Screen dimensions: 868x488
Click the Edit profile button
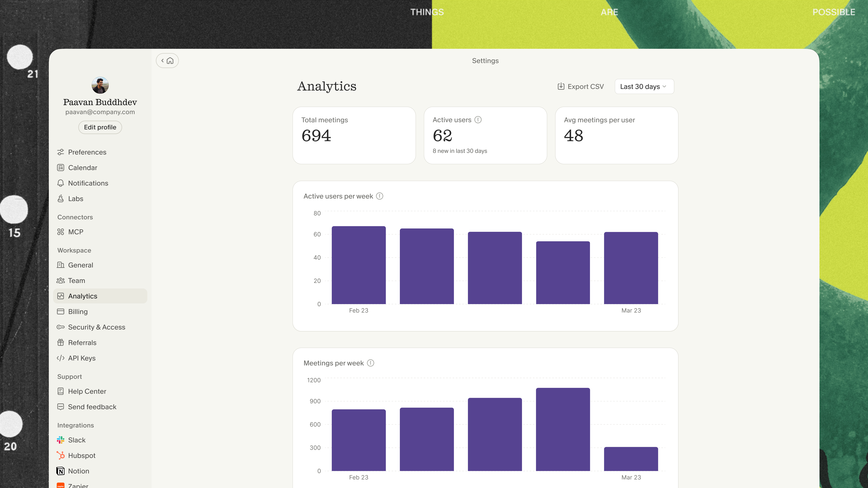[100, 127]
